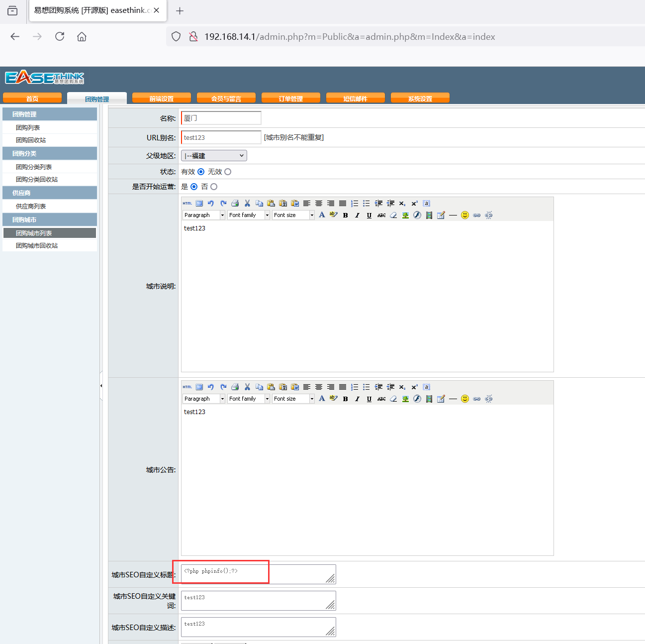Open the 父级地区 dropdown showing 福建
The height and width of the screenshot is (644, 645).
[214, 156]
